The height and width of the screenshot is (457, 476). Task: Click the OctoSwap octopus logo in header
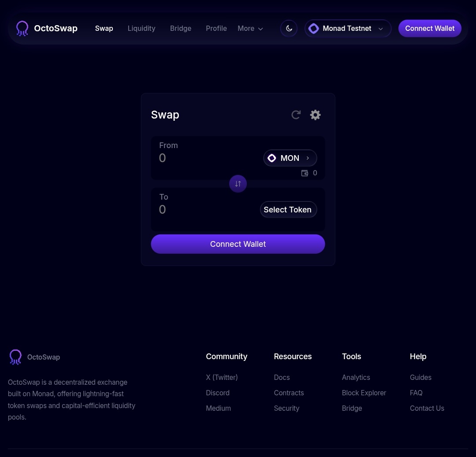[x=22, y=29]
